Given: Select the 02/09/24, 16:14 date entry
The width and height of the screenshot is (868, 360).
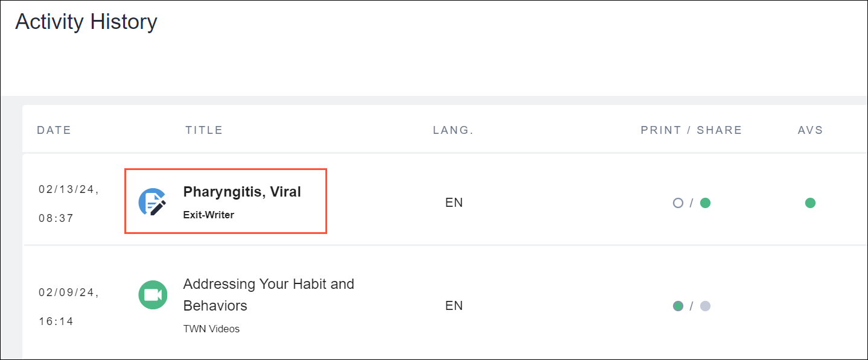Looking at the screenshot, I should coord(69,306).
